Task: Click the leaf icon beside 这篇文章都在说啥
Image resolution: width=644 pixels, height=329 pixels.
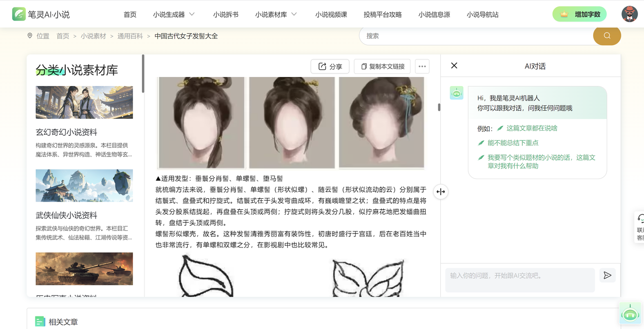Action: click(x=500, y=128)
